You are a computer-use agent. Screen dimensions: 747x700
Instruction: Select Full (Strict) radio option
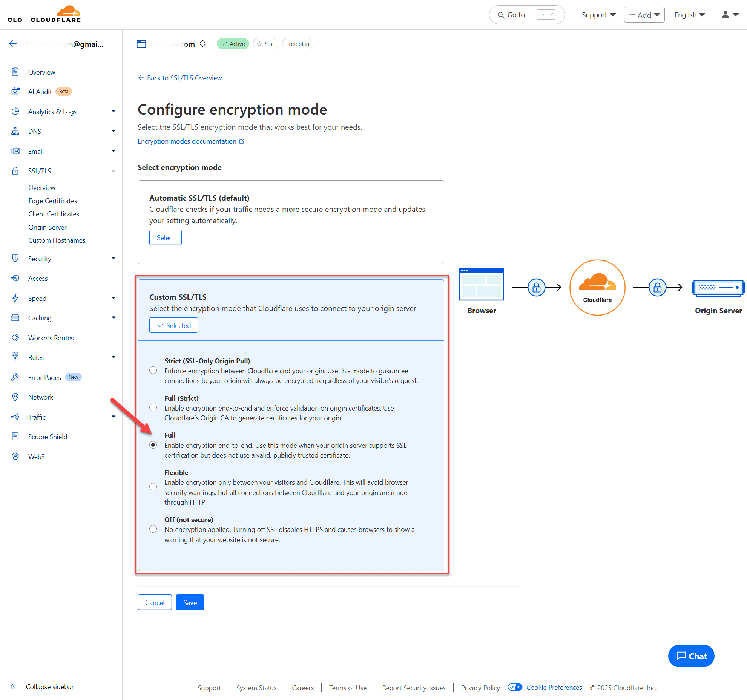153,407
